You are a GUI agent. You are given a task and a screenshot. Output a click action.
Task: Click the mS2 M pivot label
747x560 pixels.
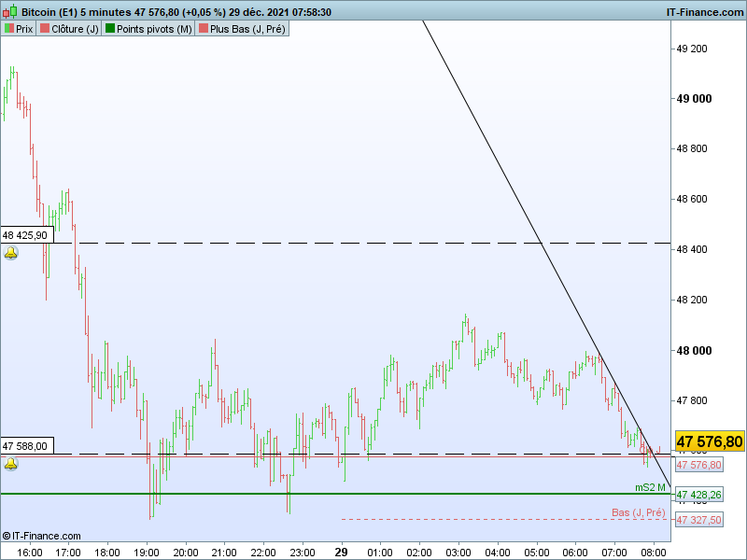pos(650,487)
